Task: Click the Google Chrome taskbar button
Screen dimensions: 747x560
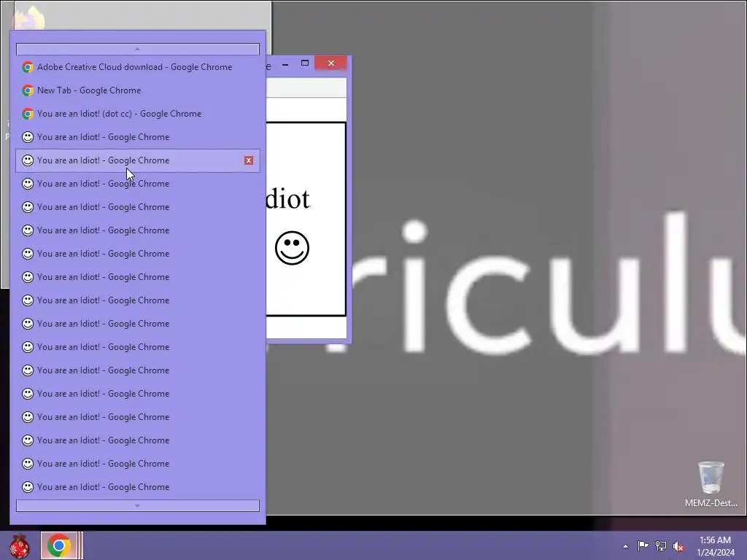Action: coord(59,545)
